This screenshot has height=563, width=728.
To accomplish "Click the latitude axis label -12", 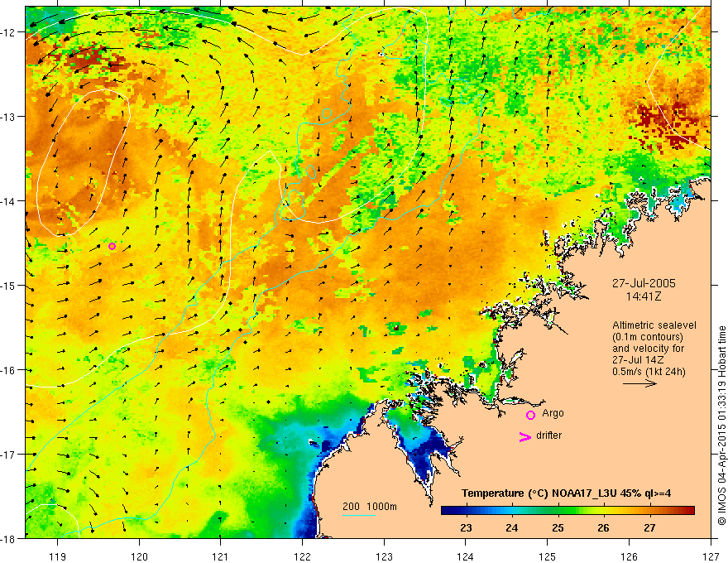I will click(x=9, y=32).
